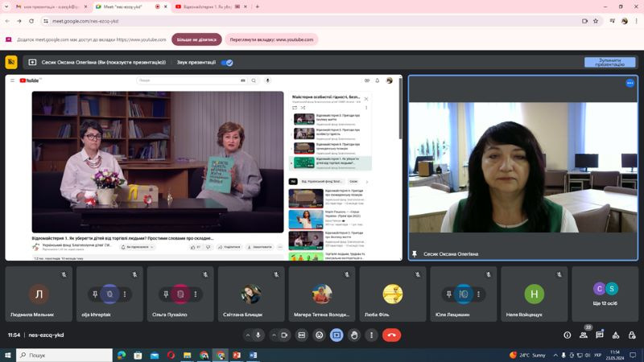
Task: Open Word from the taskbar
Action: click(x=253, y=355)
